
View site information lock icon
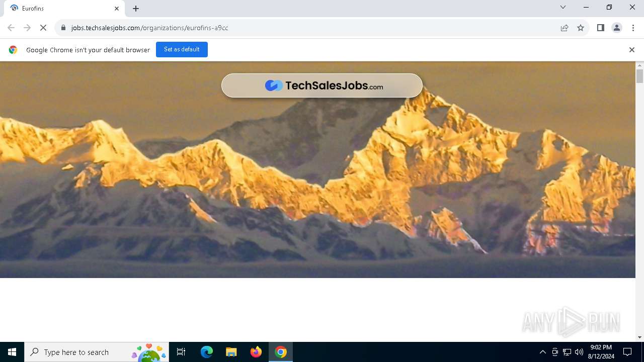point(63,28)
